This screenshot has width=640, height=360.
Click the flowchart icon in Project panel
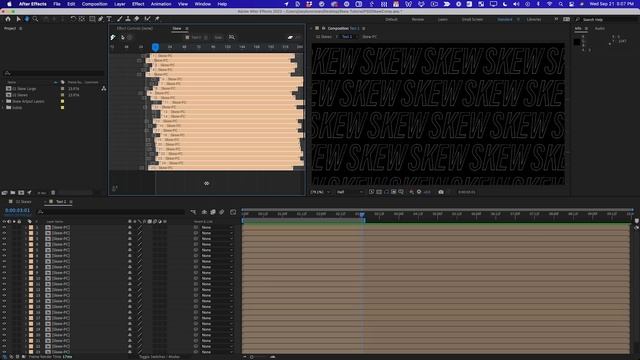click(104, 89)
